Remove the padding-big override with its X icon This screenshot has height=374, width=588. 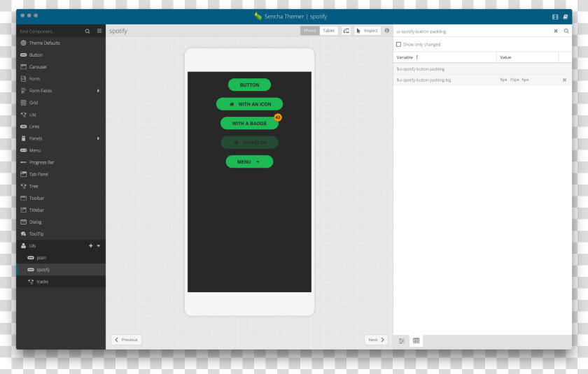point(564,80)
